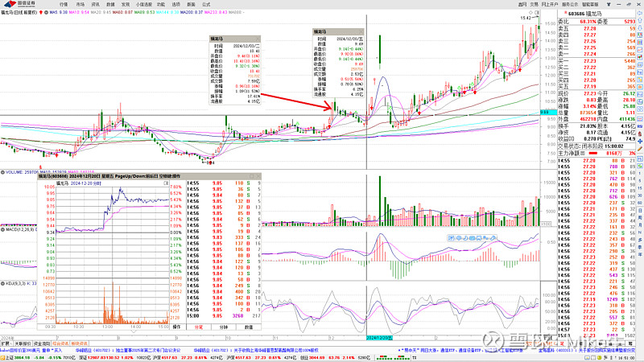Click the X100 volume scale label
This screenshot has height=362, width=644.
click(546, 224)
